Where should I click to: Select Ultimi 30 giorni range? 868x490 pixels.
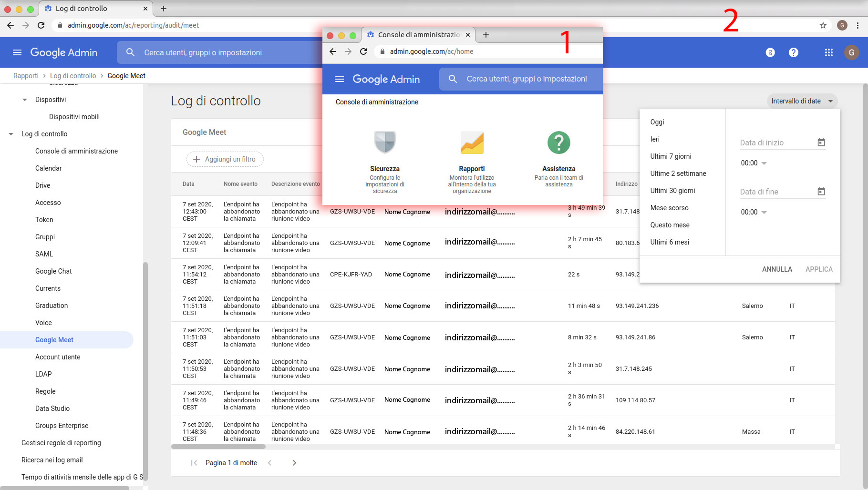672,191
